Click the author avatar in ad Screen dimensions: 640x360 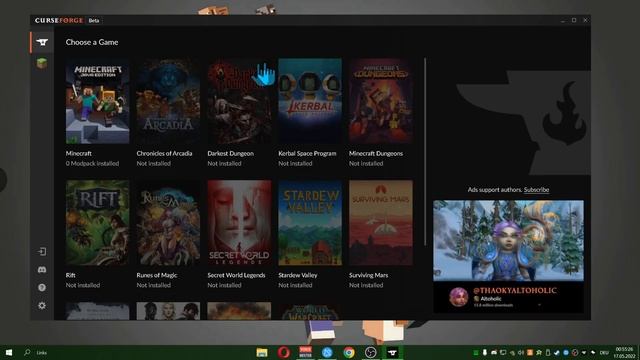coord(459,297)
